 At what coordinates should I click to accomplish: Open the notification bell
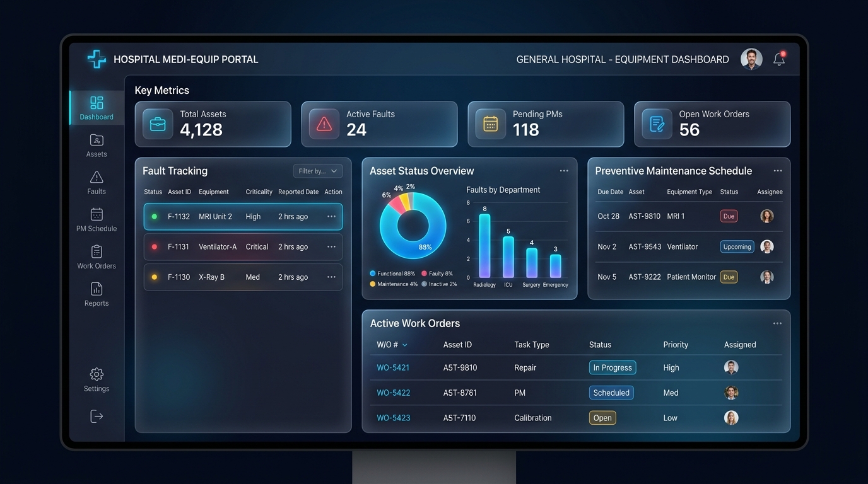[x=779, y=59]
